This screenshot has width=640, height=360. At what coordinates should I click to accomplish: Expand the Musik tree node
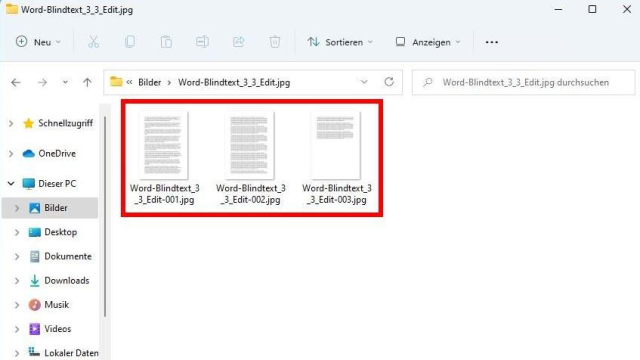(17, 305)
